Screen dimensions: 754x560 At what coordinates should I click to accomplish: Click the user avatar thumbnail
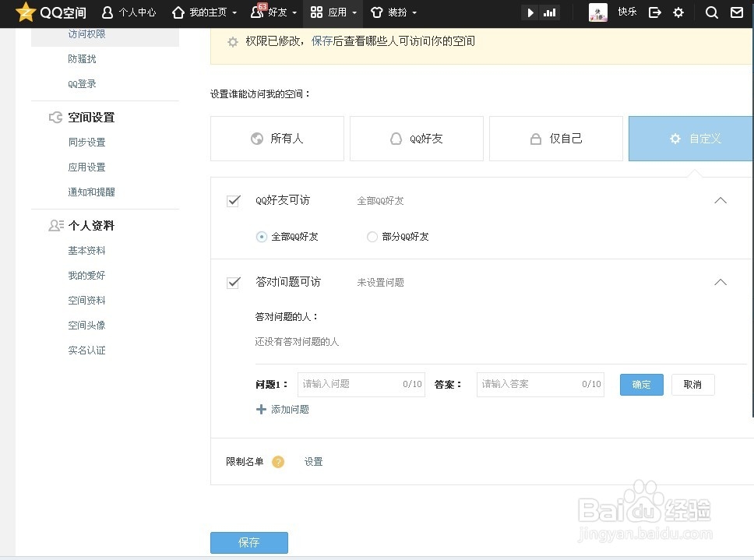pos(598,12)
